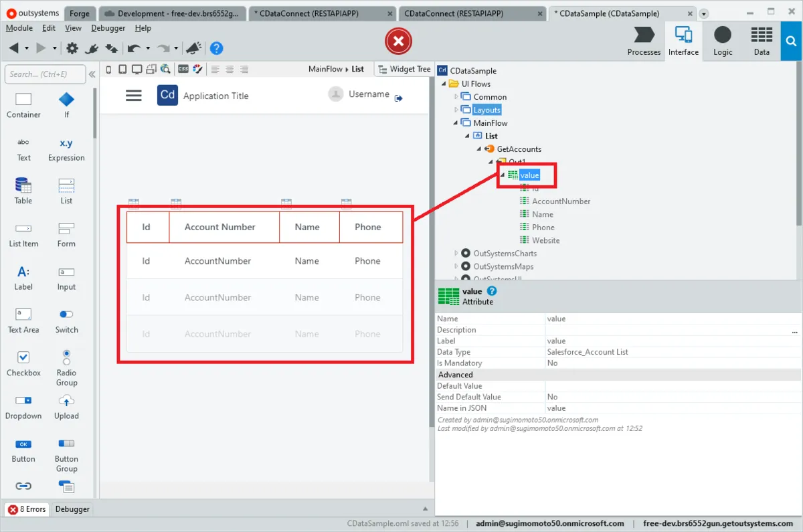Click the toolbox search field
The image size is (803, 532).
click(x=45, y=74)
